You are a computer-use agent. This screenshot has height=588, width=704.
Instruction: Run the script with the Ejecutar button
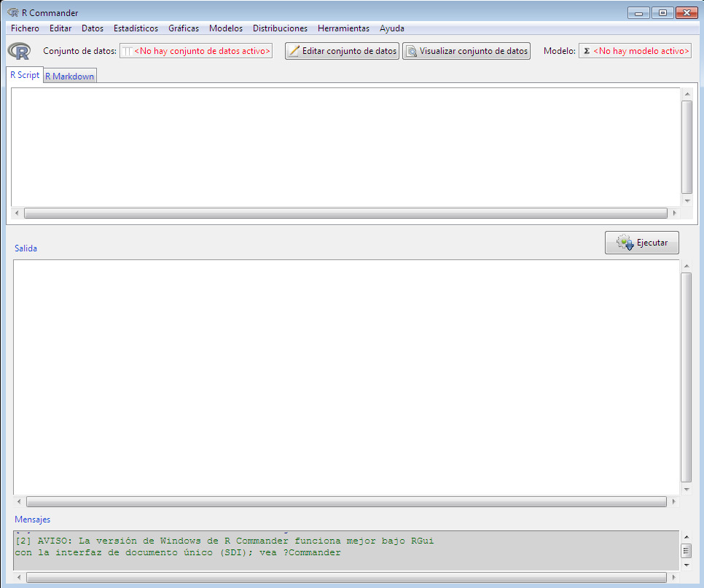point(642,243)
